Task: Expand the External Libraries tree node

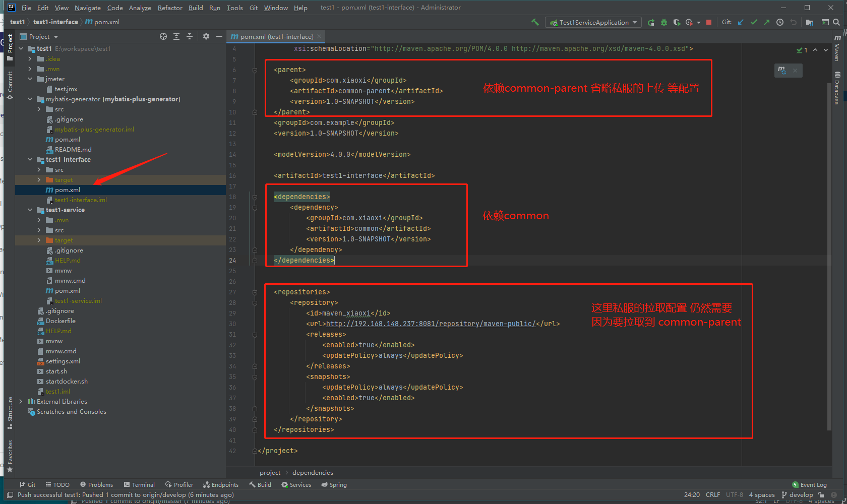Action: [21, 402]
